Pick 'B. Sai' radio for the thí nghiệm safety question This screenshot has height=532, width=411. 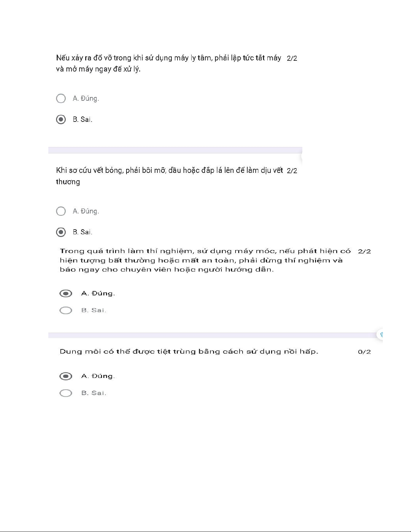point(66,310)
